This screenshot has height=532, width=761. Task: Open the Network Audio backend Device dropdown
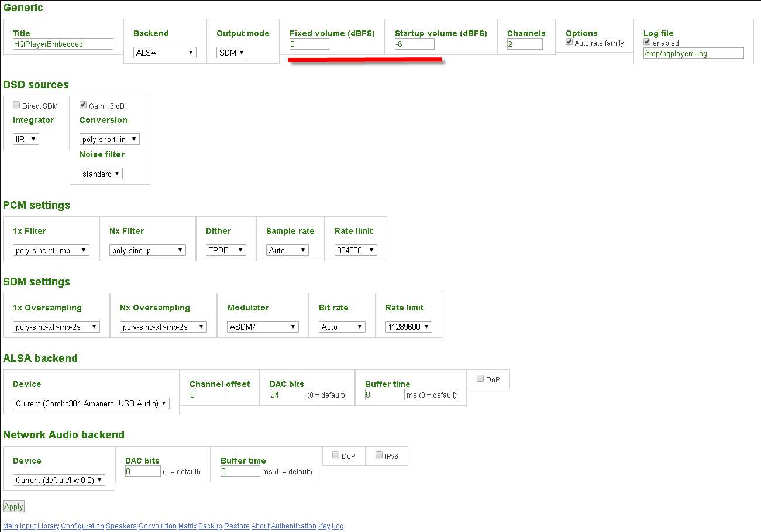[x=59, y=480]
